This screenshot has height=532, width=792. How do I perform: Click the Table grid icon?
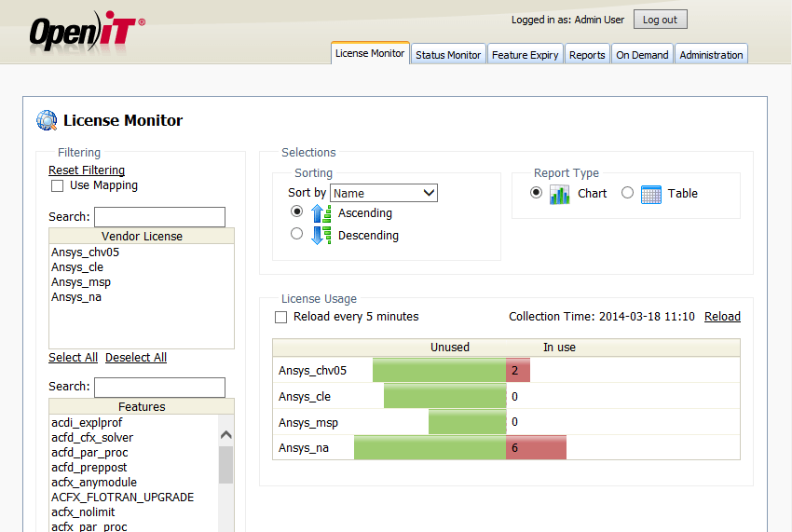point(651,194)
